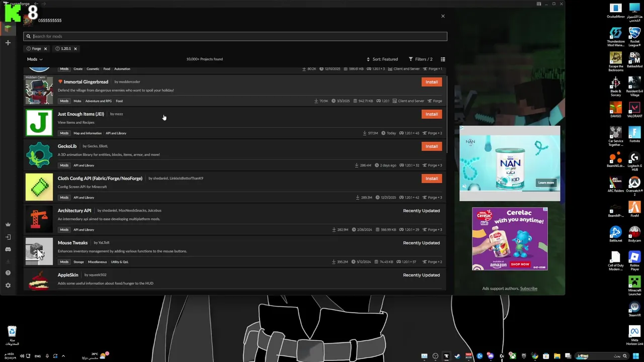The image size is (644, 362).
Task: Click back arrow in CurseForge title bar
Action: coord(36,4)
